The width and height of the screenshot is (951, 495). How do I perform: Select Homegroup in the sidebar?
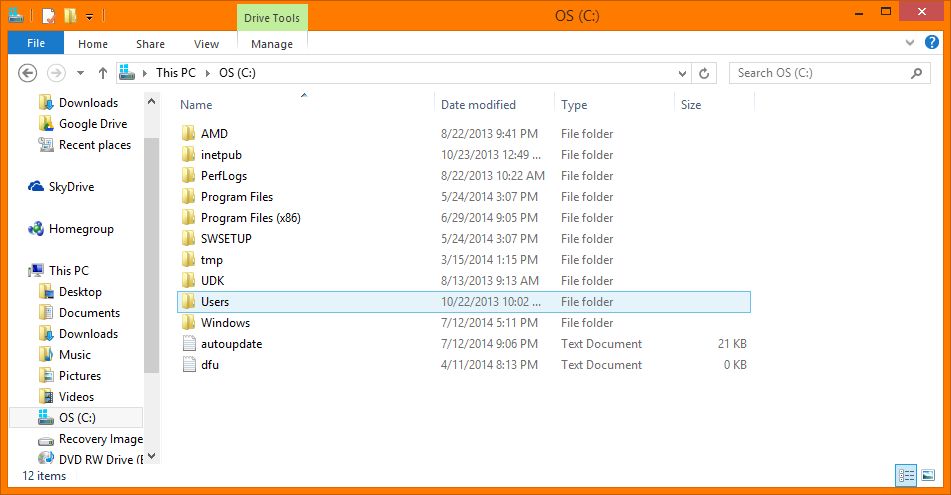80,229
